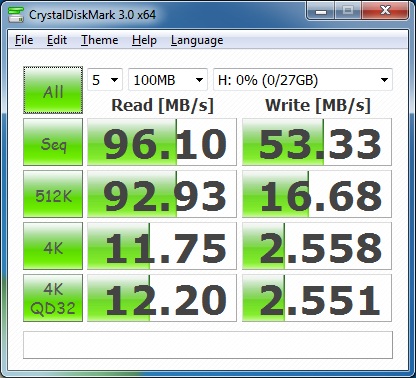Click the CrystalDiskMark app icon in title bar
Image resolution: width=416 pixels, height=378 pixels.
(x=16, y=14)
